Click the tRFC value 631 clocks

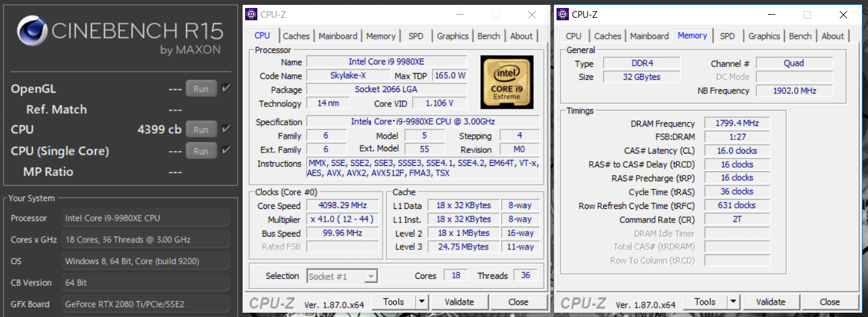point(737,205)
